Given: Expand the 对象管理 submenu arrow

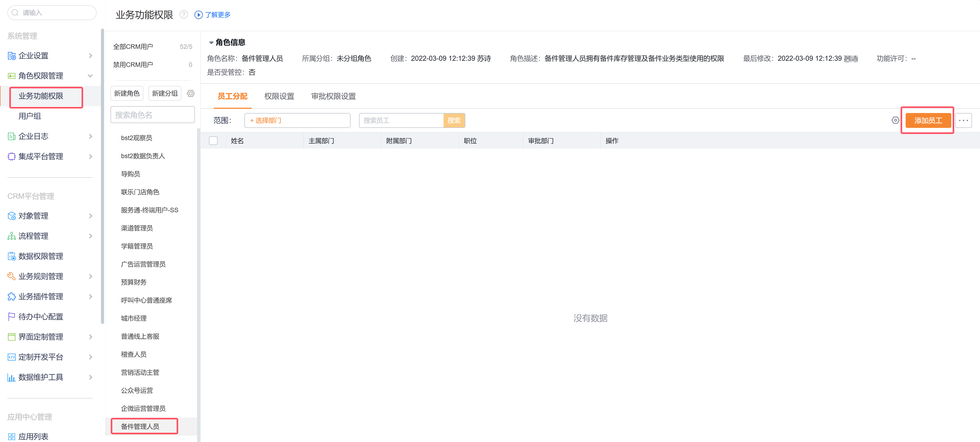Looking at the screenshot, I should pos(90,216).
